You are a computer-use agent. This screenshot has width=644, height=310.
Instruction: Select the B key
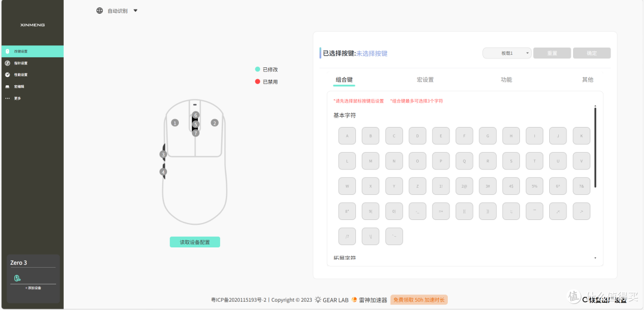pyautogui.click(x=370, y=136)
